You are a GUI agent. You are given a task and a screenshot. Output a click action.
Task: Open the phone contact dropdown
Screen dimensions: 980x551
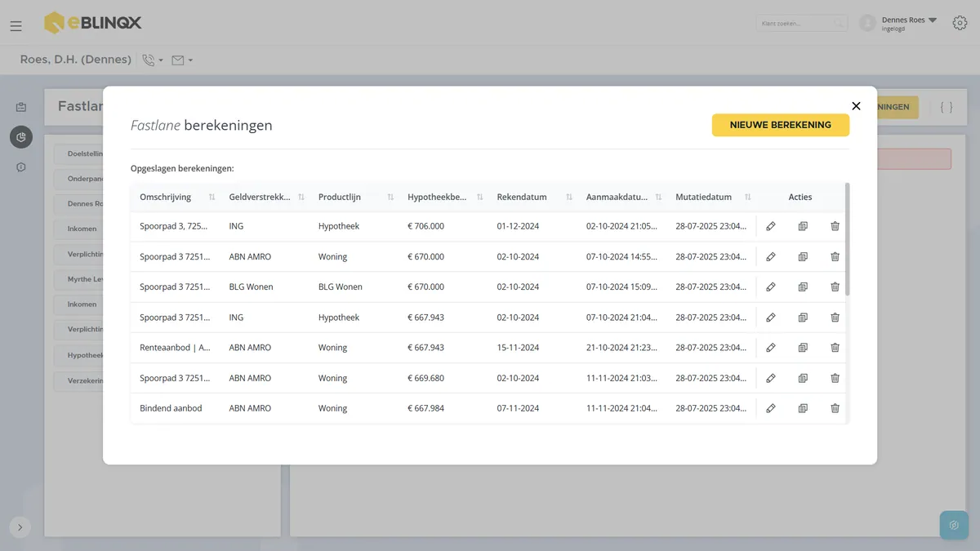click(x=153, y=60)
